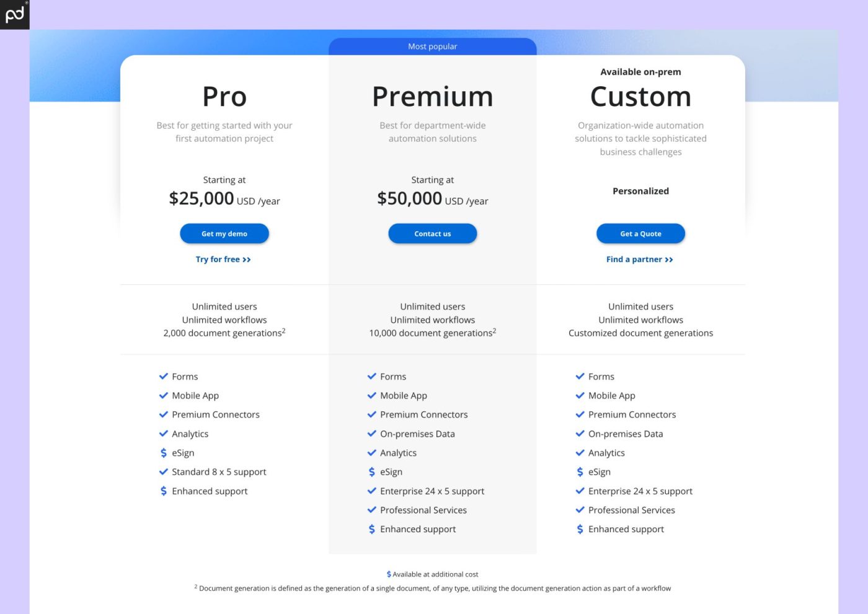868x614 pixels.
Task: Click the dollar icon beside Enhanced support in Premium
Action: click(x=371, y=529)
